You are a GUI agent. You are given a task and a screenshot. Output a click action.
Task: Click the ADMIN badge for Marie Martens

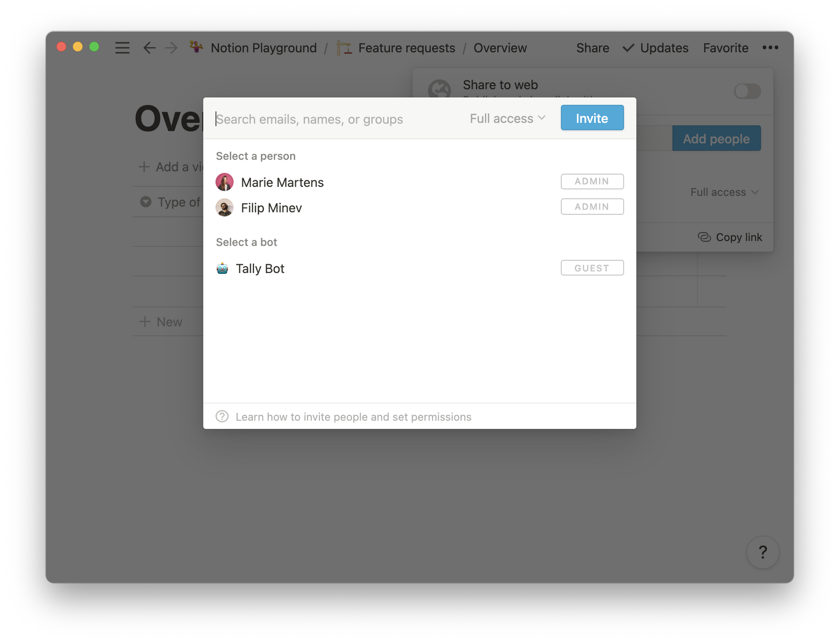(x=592, y=181)
